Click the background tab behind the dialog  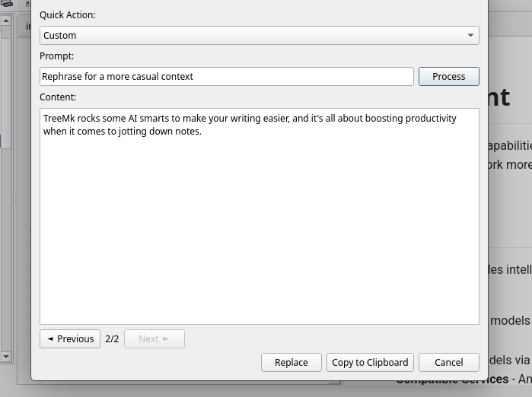(25, 26)
